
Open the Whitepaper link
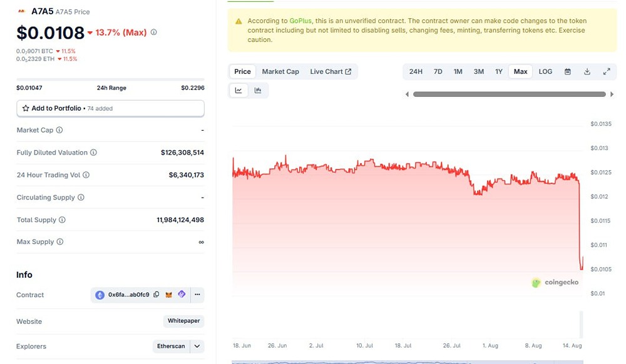183,321
